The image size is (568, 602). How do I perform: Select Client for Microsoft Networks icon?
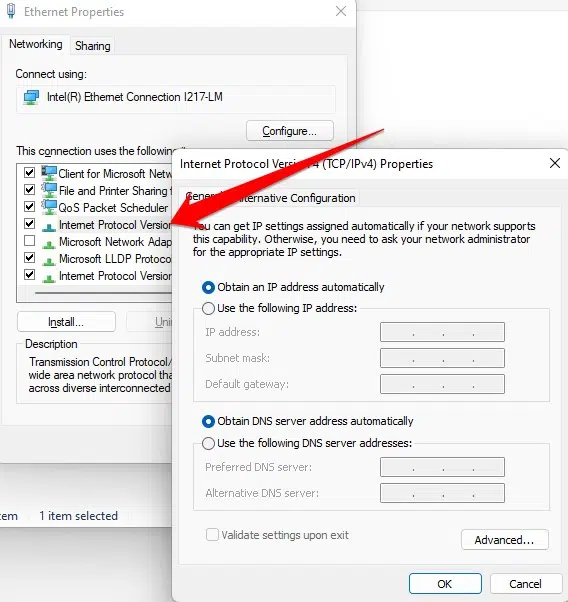pyautogui.click(x=49, y=173)
